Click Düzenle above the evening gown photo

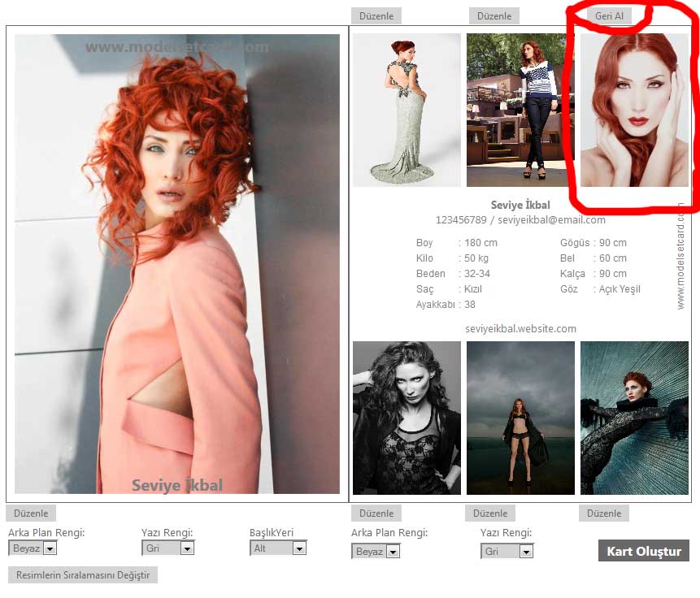376,16
